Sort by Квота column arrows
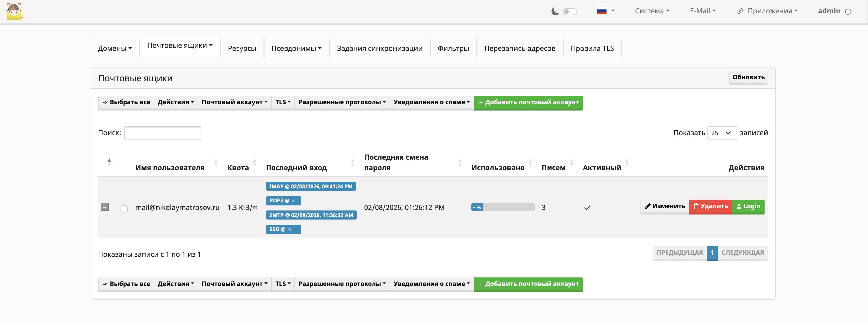The image size is (868, 322). (x=255, y=163)
